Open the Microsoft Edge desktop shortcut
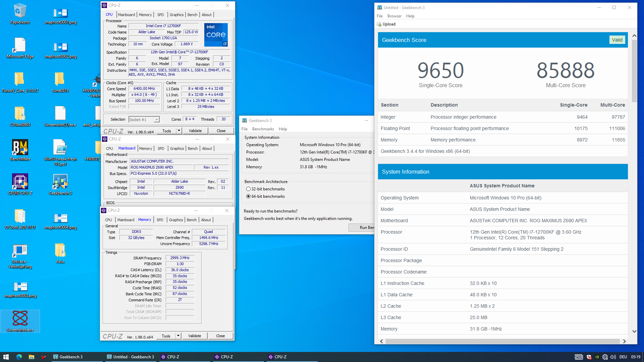 20,48
